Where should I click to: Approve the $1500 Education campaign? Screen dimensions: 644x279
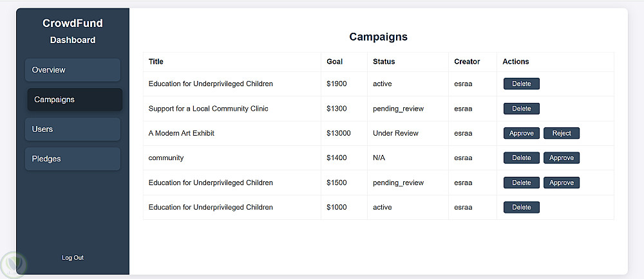(x=561, y=183)
